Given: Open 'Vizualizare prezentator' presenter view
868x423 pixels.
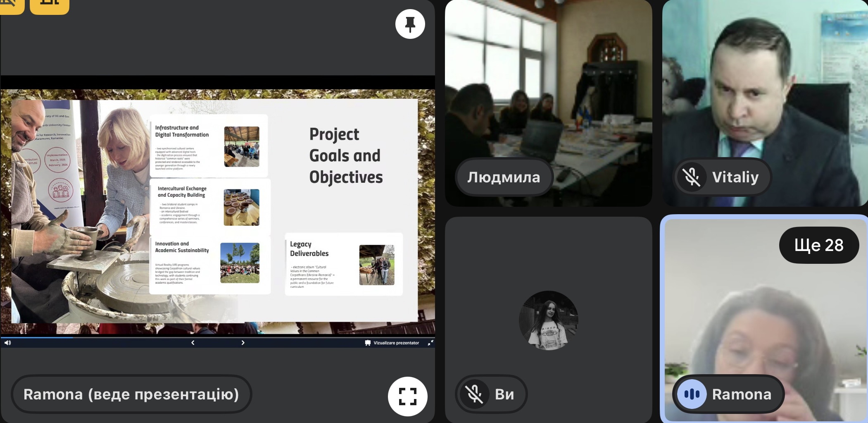Looking at the screenshot, I should point(392,343).
